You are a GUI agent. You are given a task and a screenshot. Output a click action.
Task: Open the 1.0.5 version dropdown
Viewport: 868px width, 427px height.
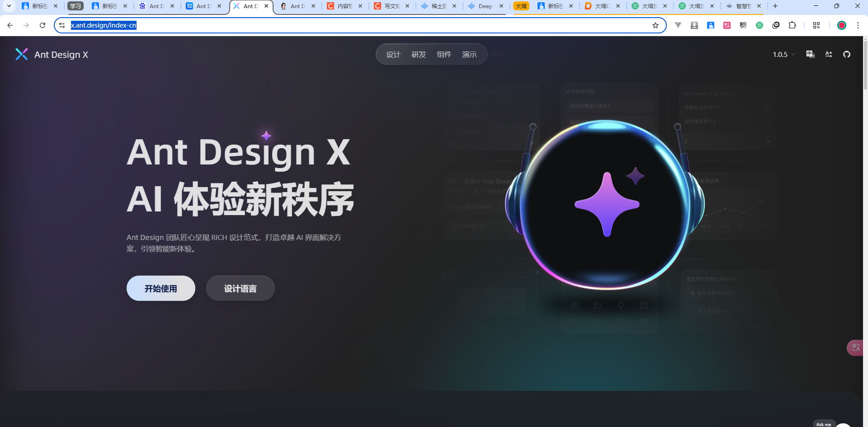click(784, 54)
